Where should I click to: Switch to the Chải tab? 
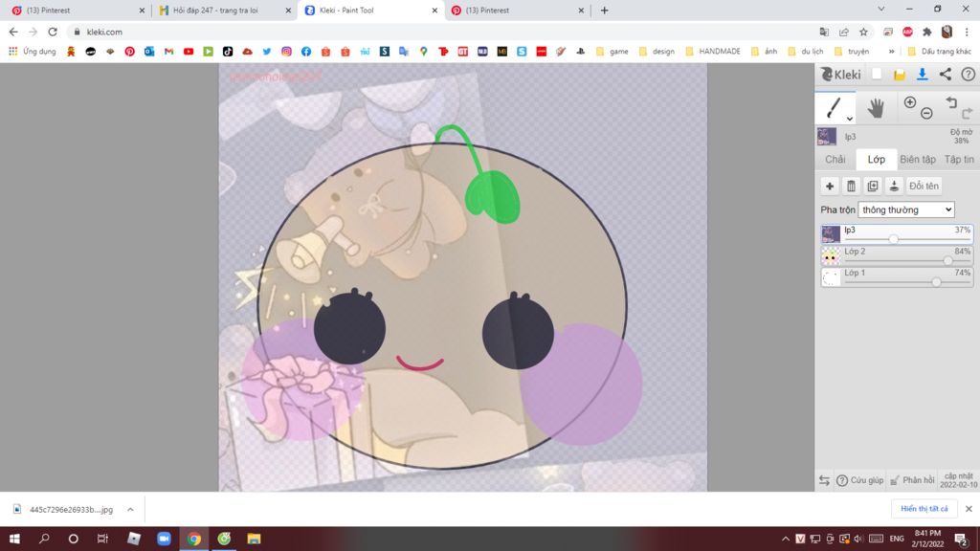point(835,160)
